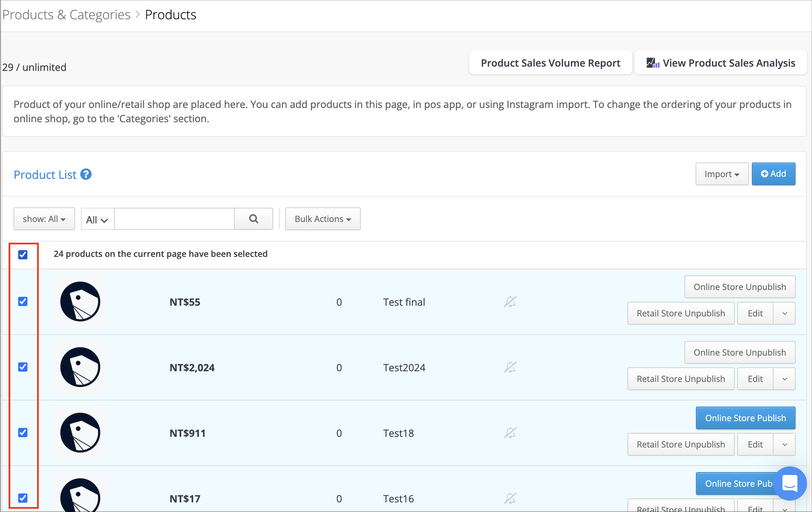Click the Product List heading link
The image size is (812, 512).
click(x=45, y=175)
